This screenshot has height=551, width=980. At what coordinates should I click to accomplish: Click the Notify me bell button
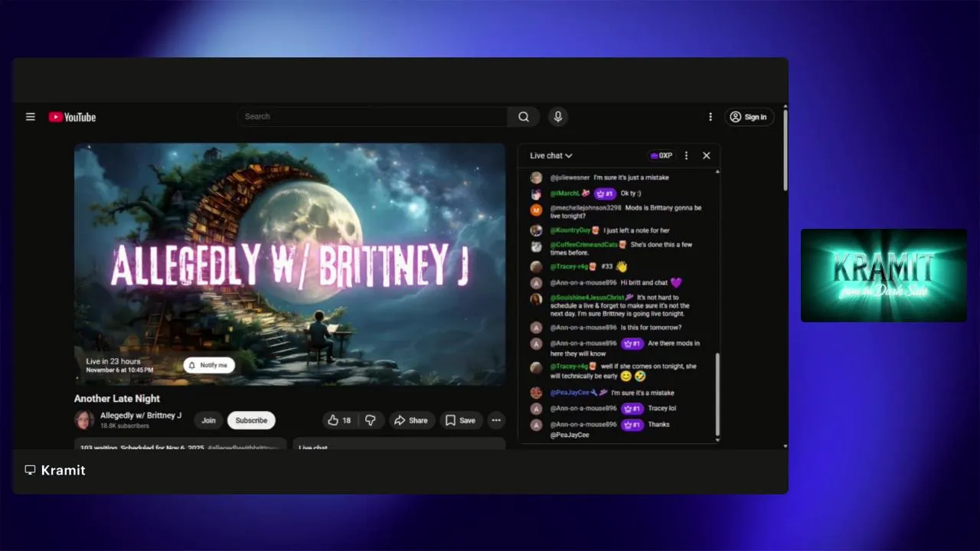point(209,365)
